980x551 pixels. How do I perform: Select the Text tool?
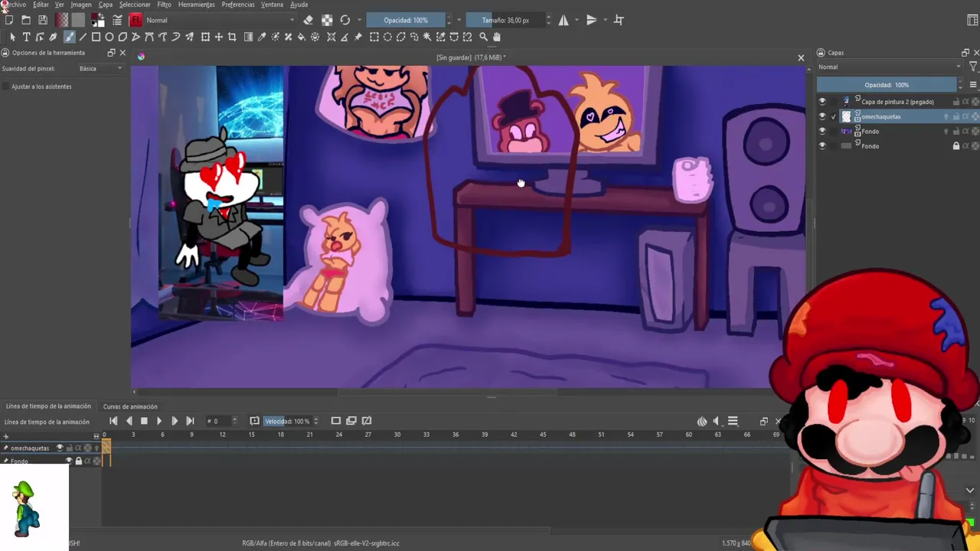(x=26, y=37)
